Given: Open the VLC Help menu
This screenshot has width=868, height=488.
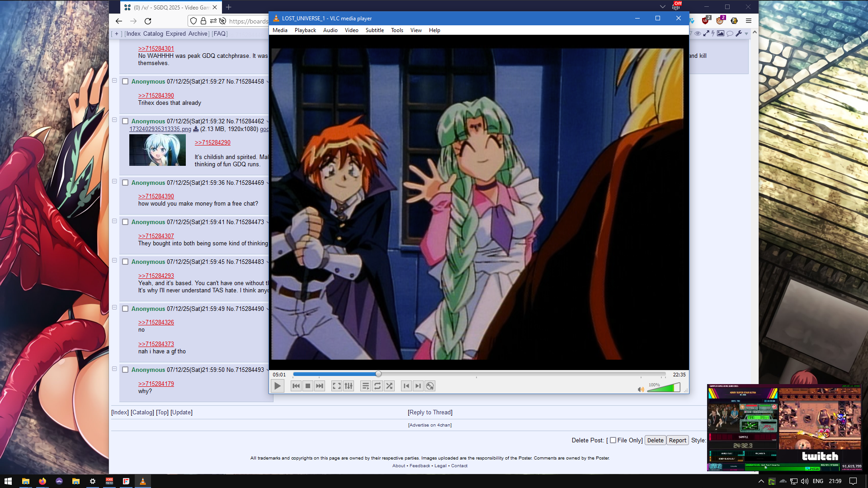Looking at the screenshot, I should 434,30.
